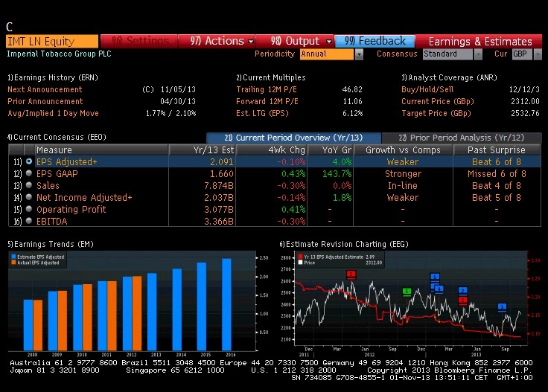
Task: Open the 97) Actions menu
Action: (217, 41)
